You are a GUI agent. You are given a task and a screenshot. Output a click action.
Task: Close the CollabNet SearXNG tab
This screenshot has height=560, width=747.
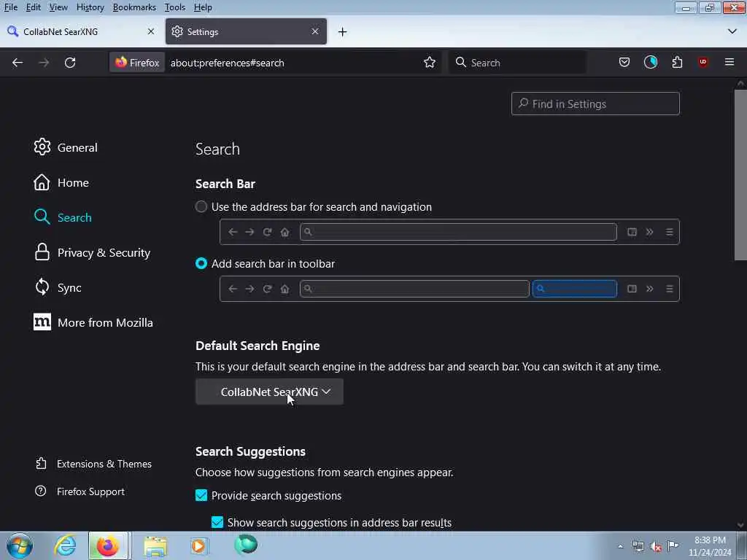[151, 31]
